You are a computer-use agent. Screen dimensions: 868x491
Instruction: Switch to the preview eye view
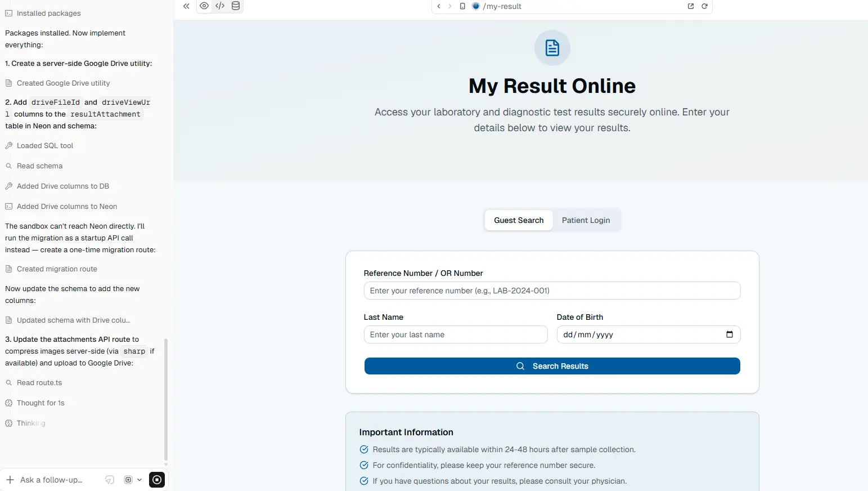[x=204, y=6]
